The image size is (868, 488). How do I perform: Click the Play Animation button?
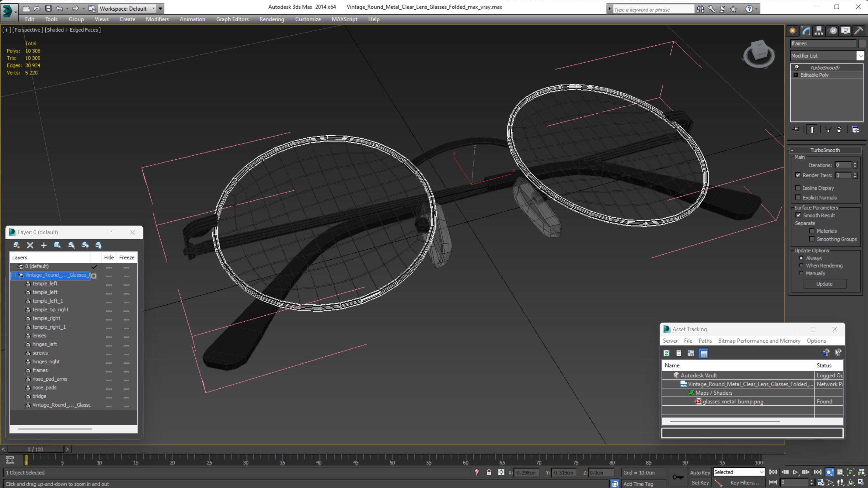(x=795, y=472)
